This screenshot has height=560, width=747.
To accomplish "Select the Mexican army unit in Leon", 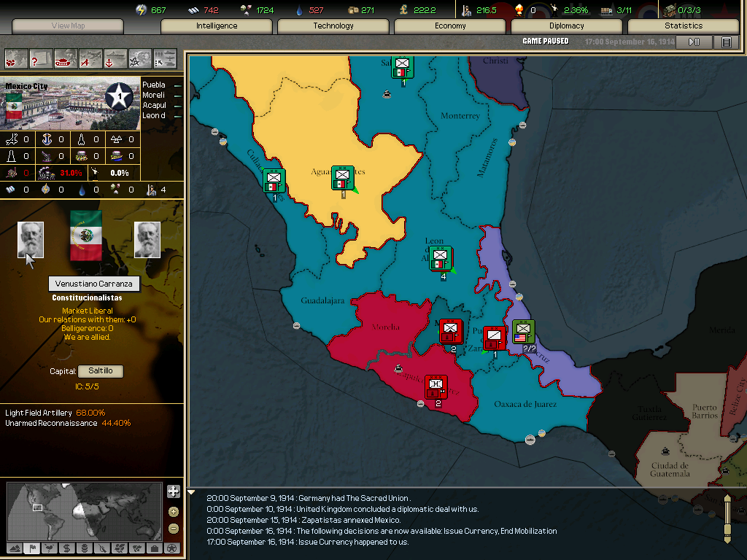I will pos(440,257).
